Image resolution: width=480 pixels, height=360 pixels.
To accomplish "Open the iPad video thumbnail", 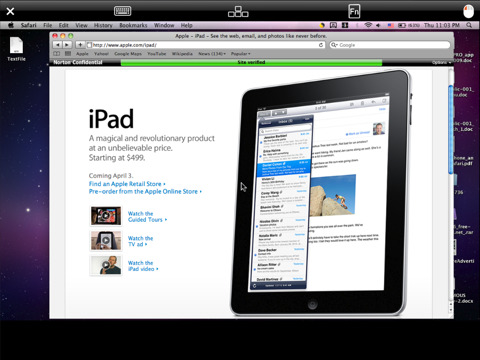I will 106,265.
